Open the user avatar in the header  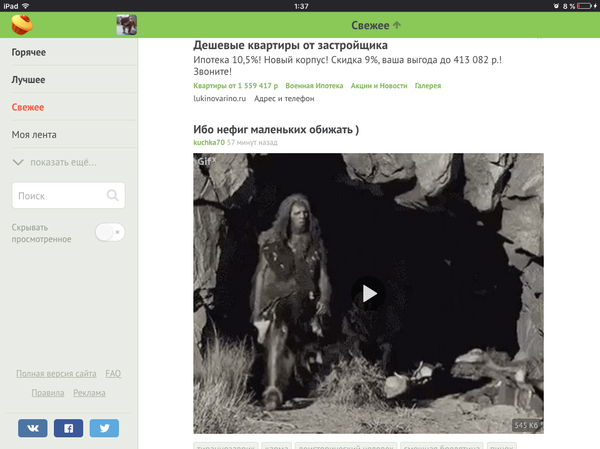(x=127, y=25)
